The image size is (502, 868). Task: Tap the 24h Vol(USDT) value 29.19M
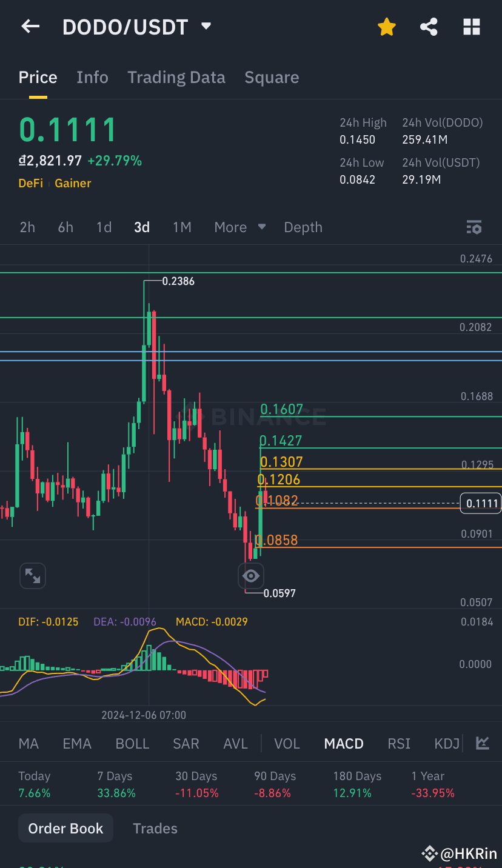pos(421,180)
